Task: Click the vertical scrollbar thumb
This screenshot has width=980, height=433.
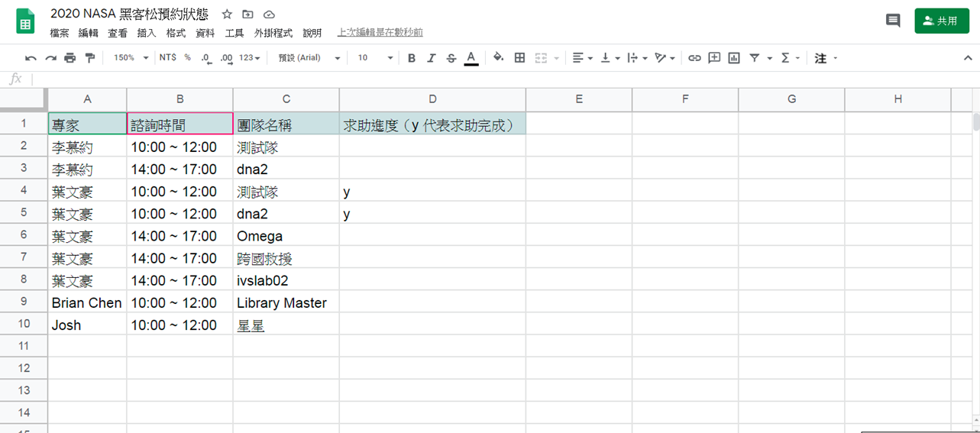Action: pos(975,122)
